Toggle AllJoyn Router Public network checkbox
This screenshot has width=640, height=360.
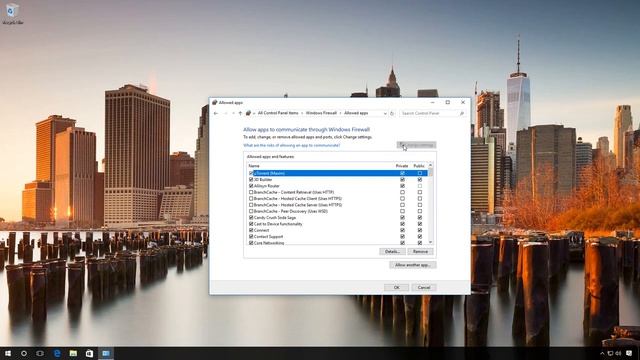click(x=420, y=186)
